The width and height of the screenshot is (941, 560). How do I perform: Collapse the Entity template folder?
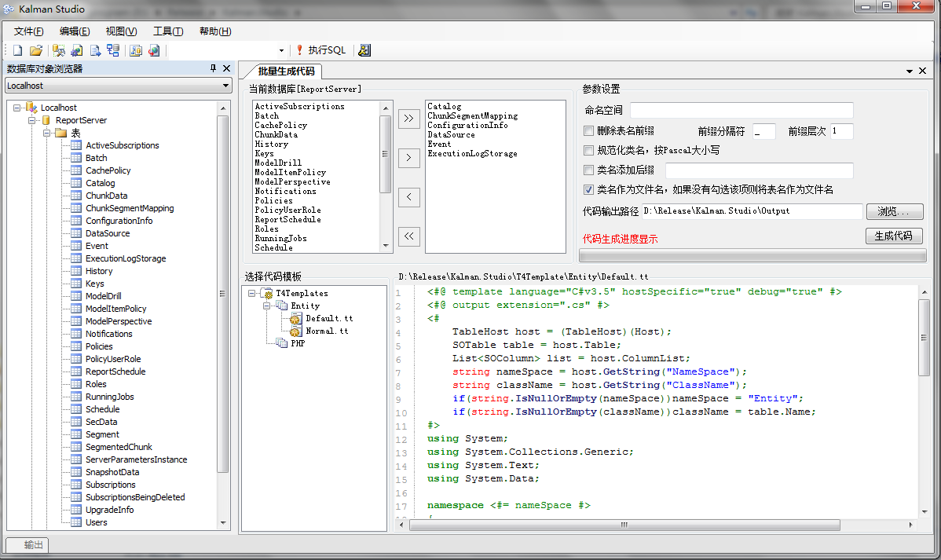[266, 306]
